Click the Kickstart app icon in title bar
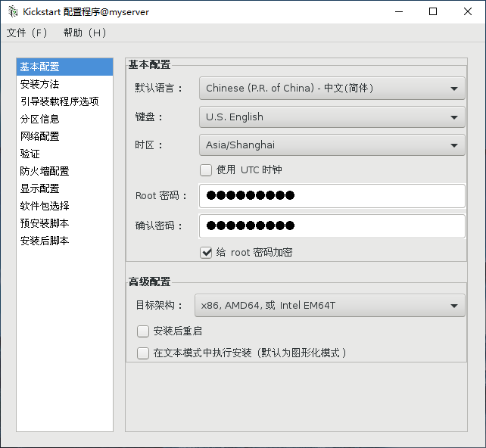The image size is (486, 448). 13,11
